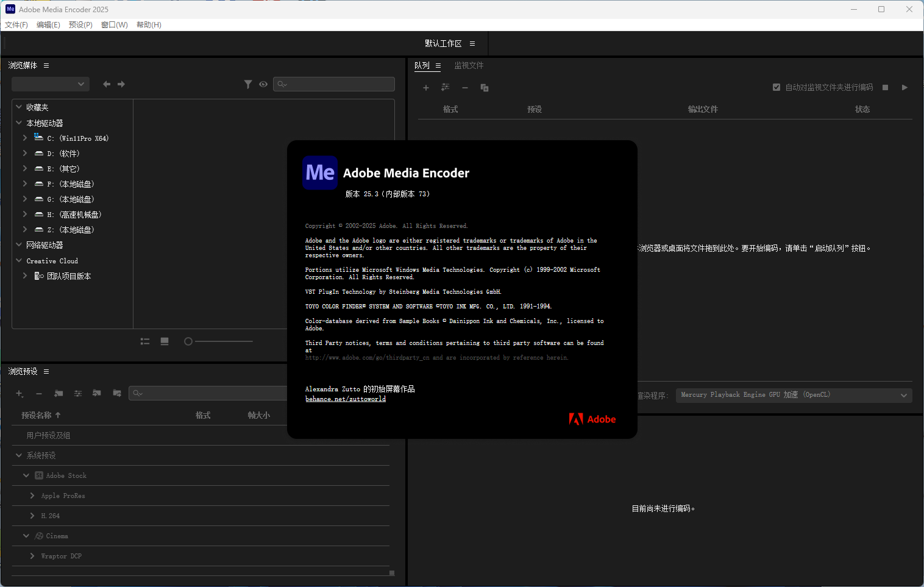Open the 浏览预设 panel menu

pyautogui.click(x=46, y=371)
